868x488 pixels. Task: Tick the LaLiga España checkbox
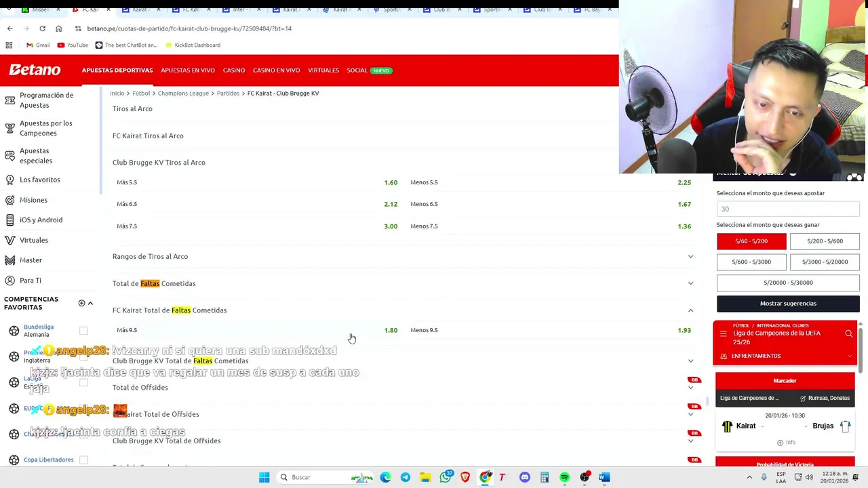tap(83, 382)
